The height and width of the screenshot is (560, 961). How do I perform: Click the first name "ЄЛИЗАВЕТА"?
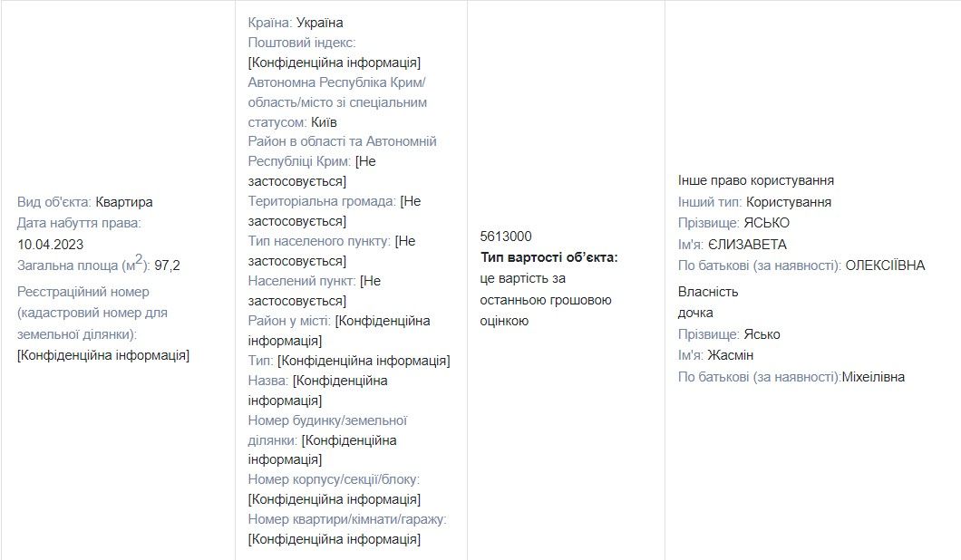coord(748,245)
